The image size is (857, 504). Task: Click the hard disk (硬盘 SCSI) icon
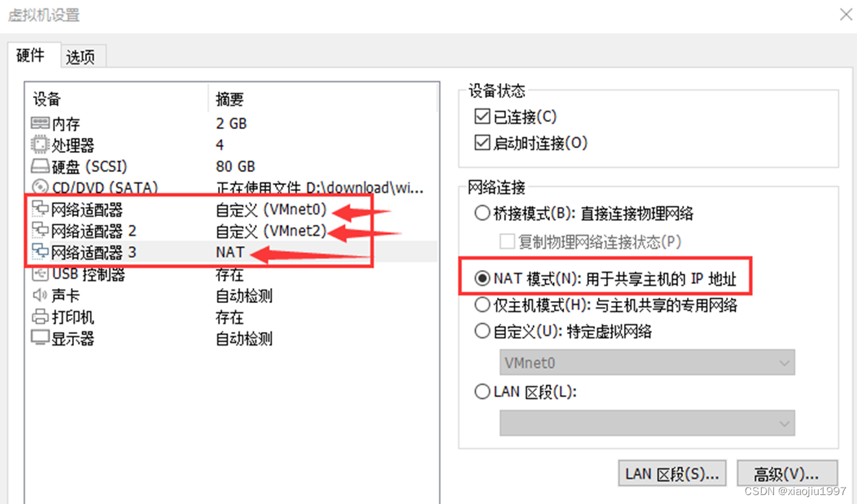(40, 167)
